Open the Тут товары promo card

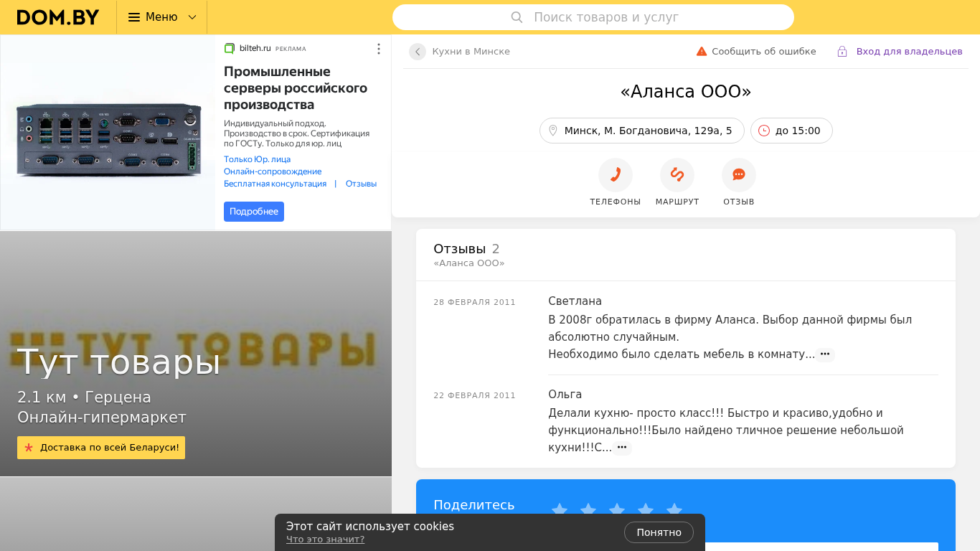click(x=196, y=354)
